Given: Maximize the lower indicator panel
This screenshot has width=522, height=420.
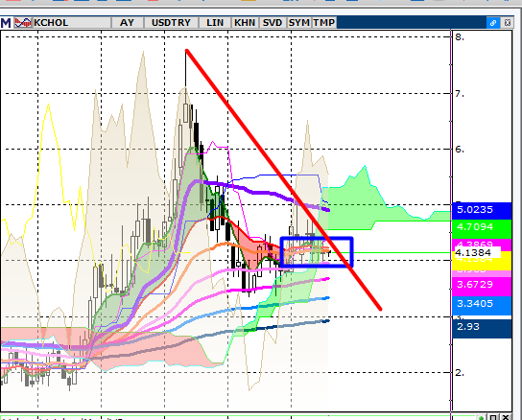Looking at the screenshot, I should click(493, 417).
